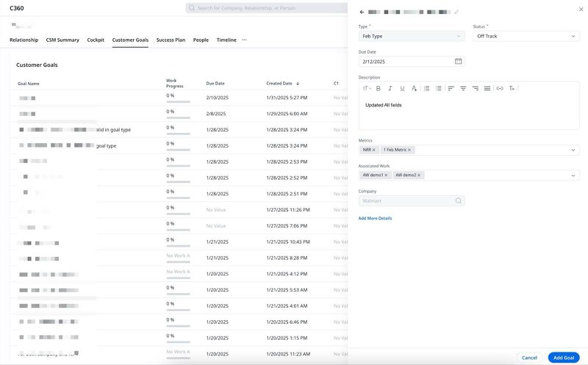Click the pencil icon to edit goal name

click(x=456, y=12)
